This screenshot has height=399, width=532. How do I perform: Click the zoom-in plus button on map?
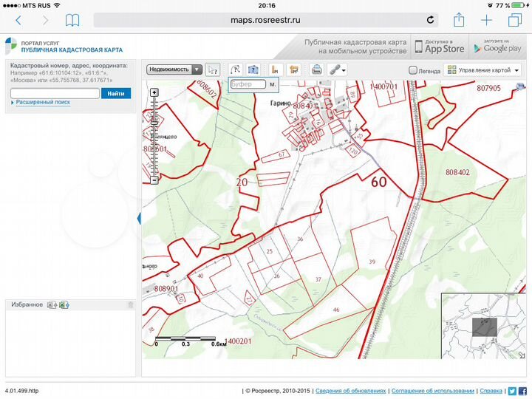[154, 93]
